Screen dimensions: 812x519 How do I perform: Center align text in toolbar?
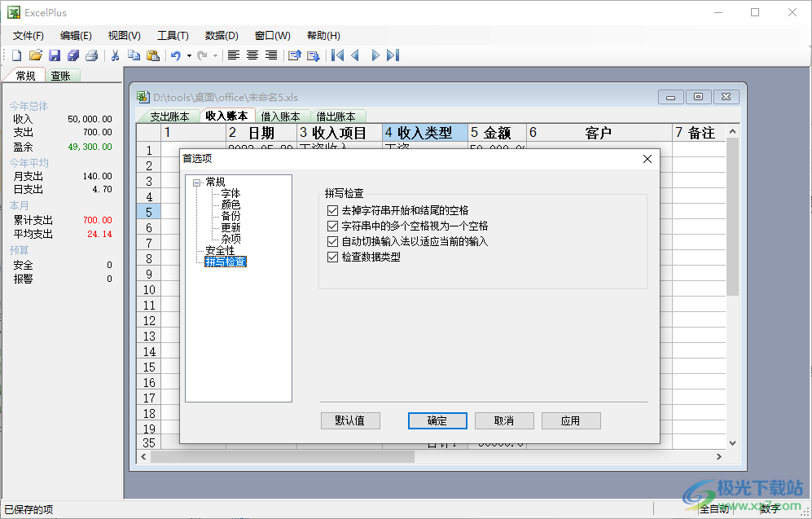[252, 55]
